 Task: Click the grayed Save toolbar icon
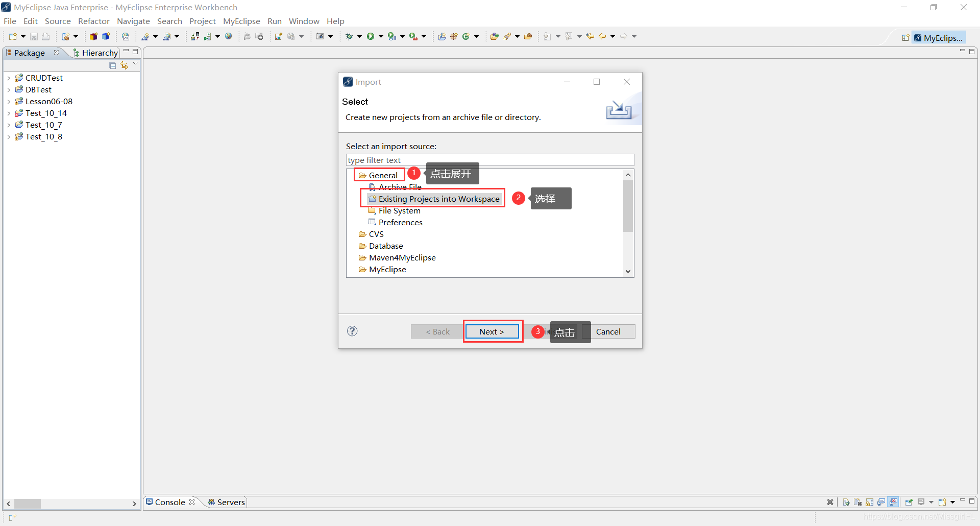coord(34,36)
